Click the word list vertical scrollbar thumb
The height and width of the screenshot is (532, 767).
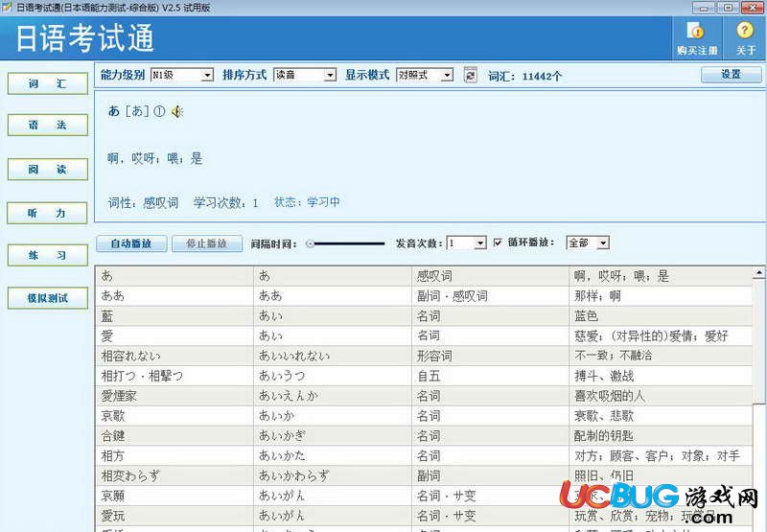point(758,341)
